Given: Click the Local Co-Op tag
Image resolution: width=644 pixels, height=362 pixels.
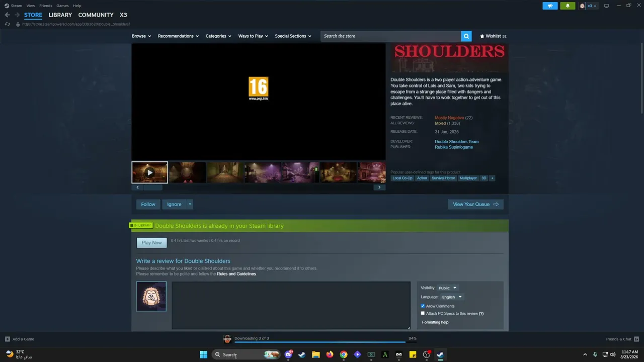Looking at the screenshot, I should 403,178.
